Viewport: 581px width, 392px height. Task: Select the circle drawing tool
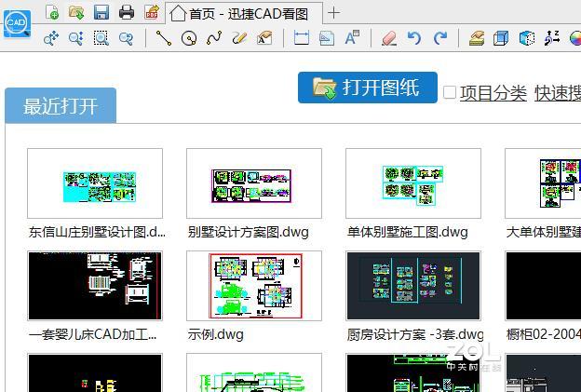coord(189,38)
